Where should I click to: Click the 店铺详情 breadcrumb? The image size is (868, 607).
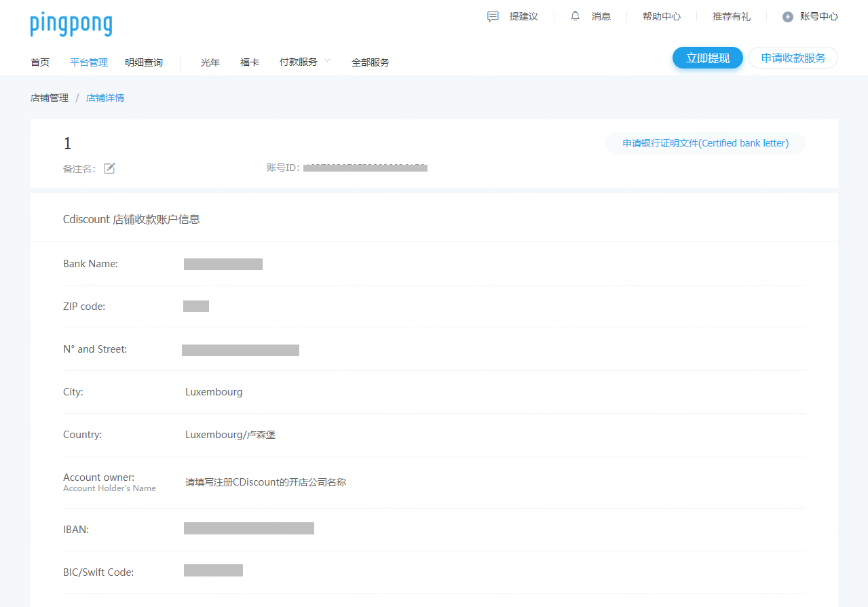point(105,98)
